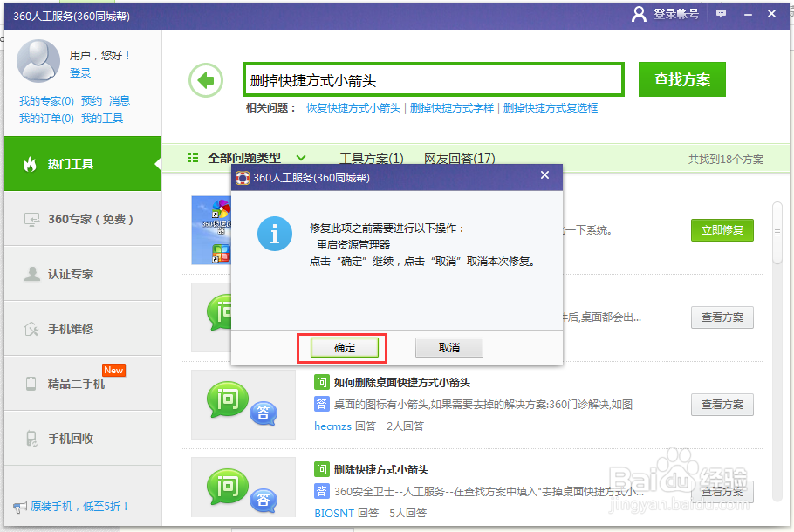Screen dimensions: 794x532
Task: Click the green back arrow icon
Action: [x=206, y=80]
